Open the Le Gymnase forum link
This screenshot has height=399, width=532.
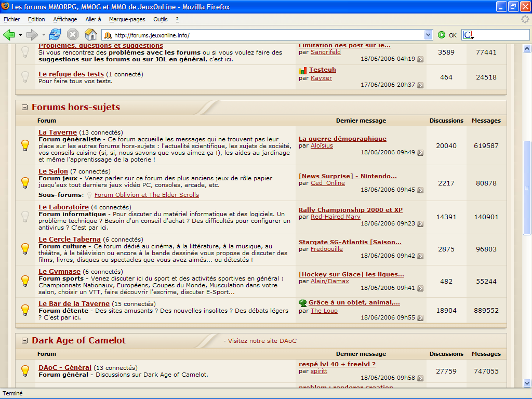click(59, 271)
